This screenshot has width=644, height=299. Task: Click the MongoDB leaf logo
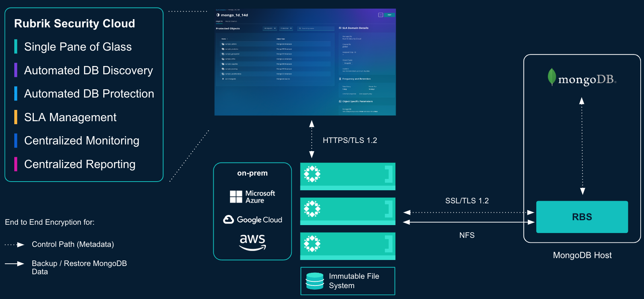point(552,77)
